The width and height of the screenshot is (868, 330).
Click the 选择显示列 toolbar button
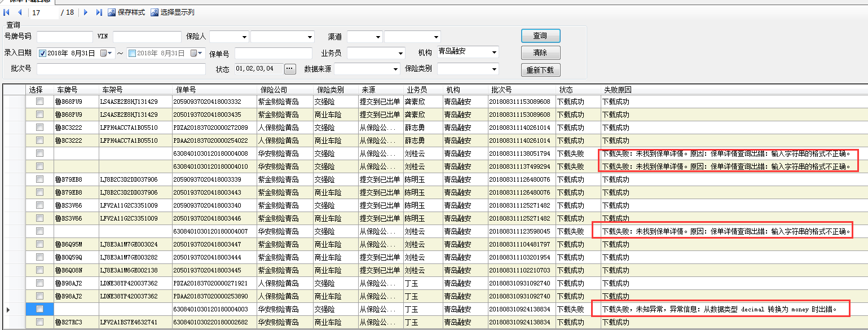point(173,12)
